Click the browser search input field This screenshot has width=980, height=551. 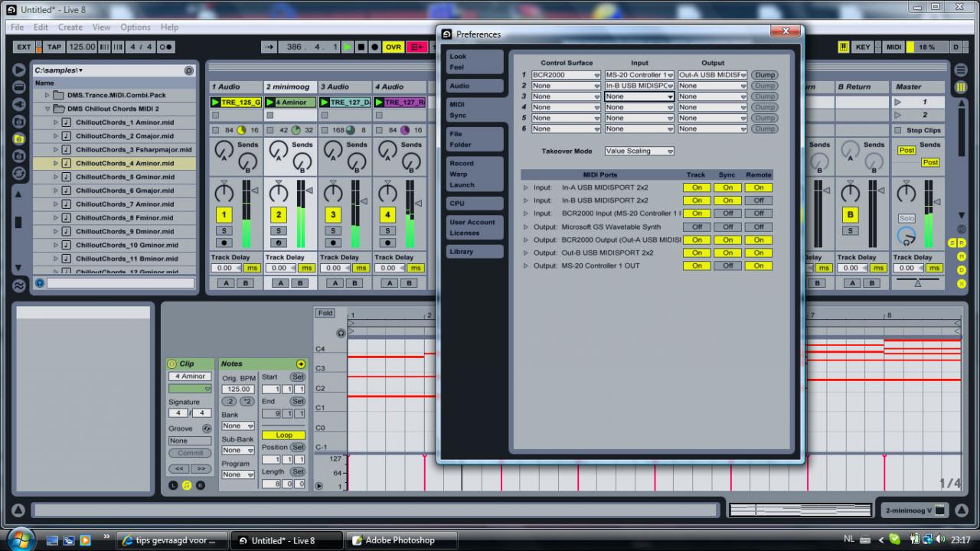coord(120,283)
